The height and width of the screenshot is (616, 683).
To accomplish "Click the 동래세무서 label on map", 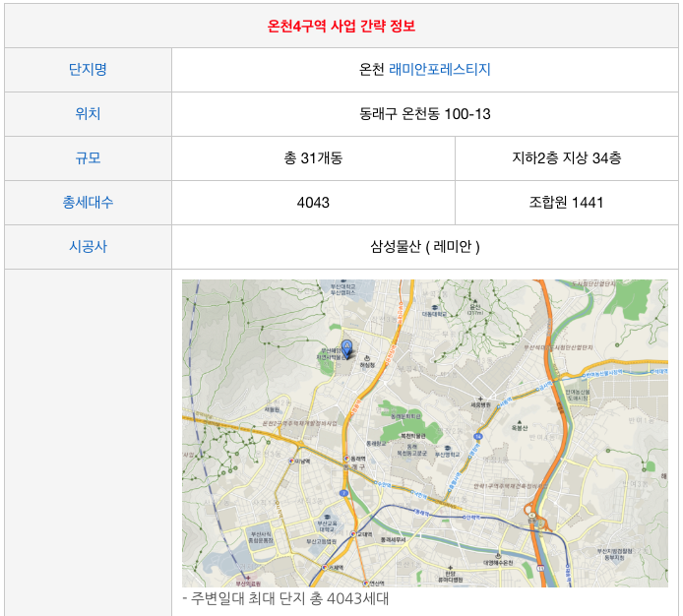I will coord(394,540).
